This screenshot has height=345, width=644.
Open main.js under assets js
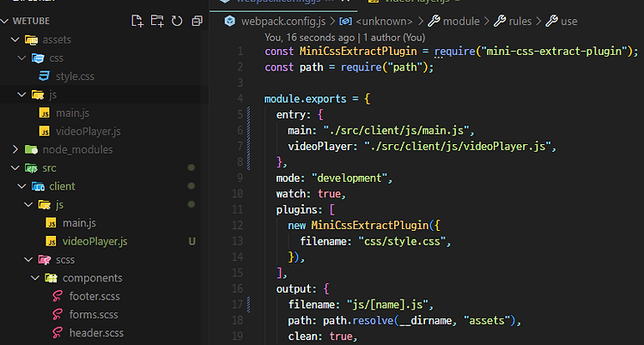[x=73, y=113]
